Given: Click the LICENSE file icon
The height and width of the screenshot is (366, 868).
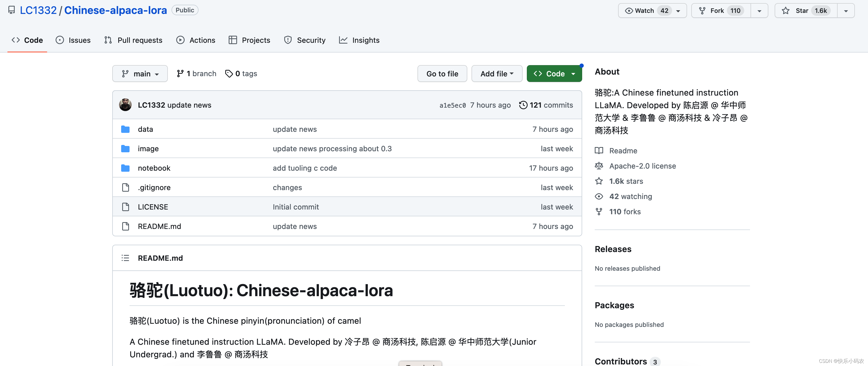Looking at the screenshot, I should click(125, 207).
